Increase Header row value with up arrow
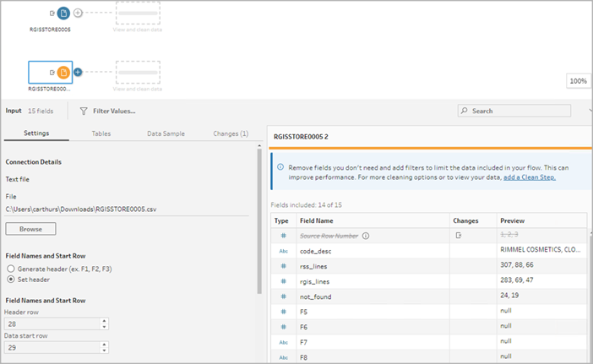 coord(104,321)
